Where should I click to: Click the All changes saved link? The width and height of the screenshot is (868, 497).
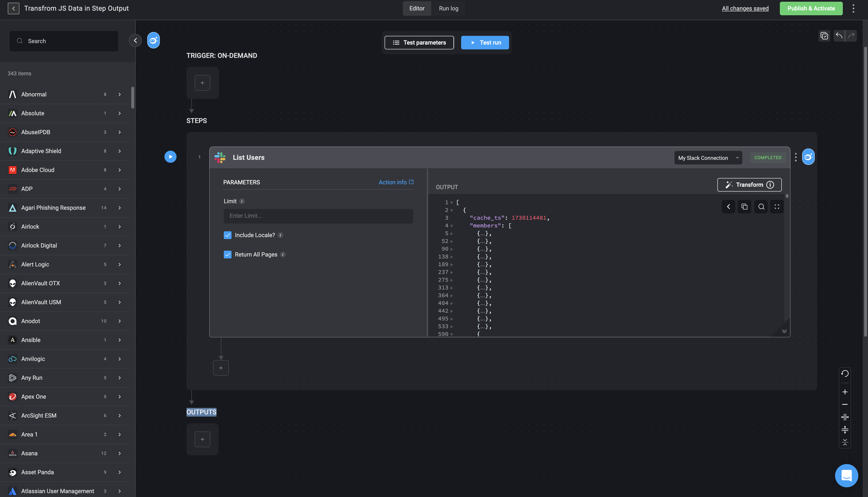(745, 8)
